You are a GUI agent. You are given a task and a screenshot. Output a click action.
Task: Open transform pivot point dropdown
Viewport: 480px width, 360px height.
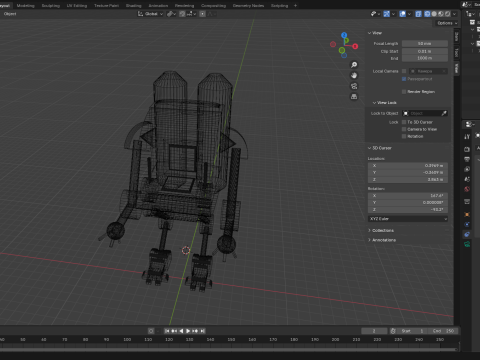[x=171, y=14]
